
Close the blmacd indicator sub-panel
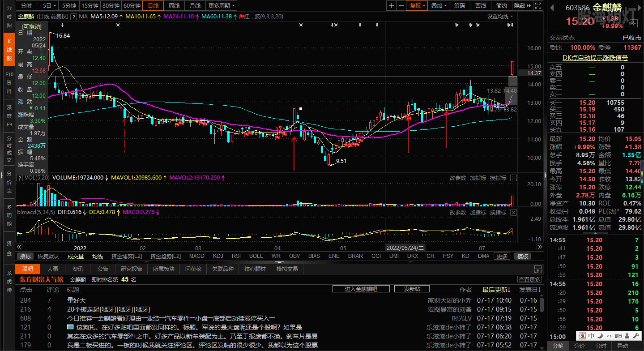click(513, 212)
